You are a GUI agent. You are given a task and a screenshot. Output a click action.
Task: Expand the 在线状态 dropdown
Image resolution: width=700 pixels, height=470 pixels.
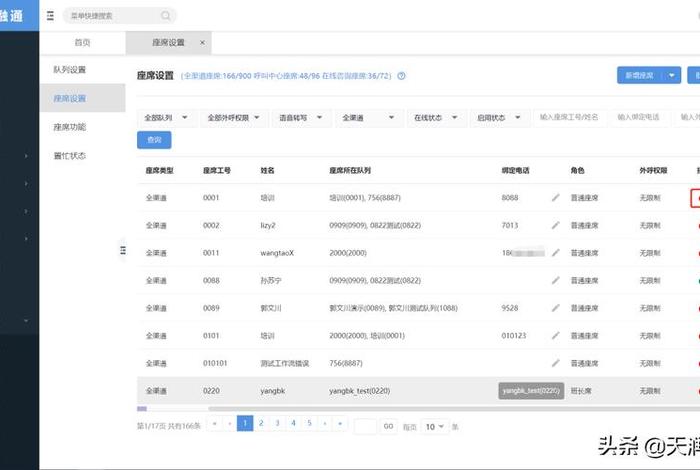(436, 118)
